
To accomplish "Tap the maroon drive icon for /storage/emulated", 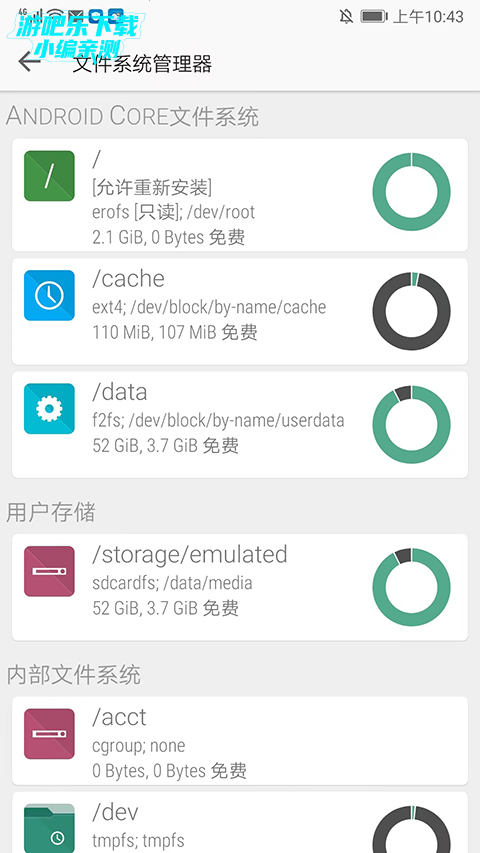I will [x=49, y=571].
